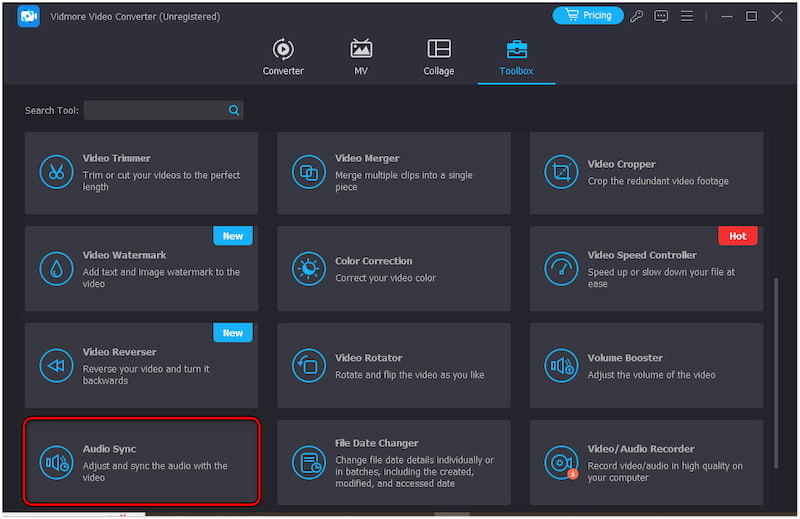Screen dimensions: 800x519
Task: Open the Video Rotator icon
Action: click(309, 365)
